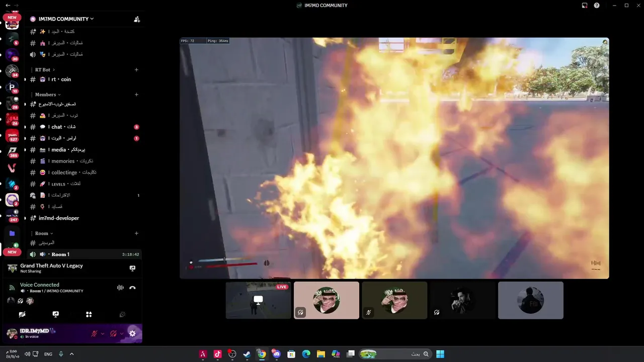Collapse the Members category
Viewport: 644px width, 362px height.
coord(48,95)
